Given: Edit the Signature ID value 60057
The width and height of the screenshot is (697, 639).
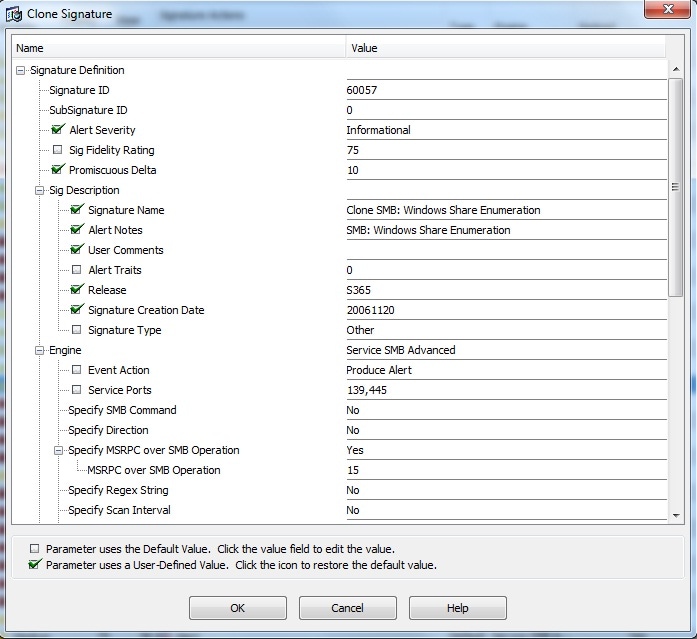Looking at the screenshot, I should pyautogui.click(x=506, y=90).
